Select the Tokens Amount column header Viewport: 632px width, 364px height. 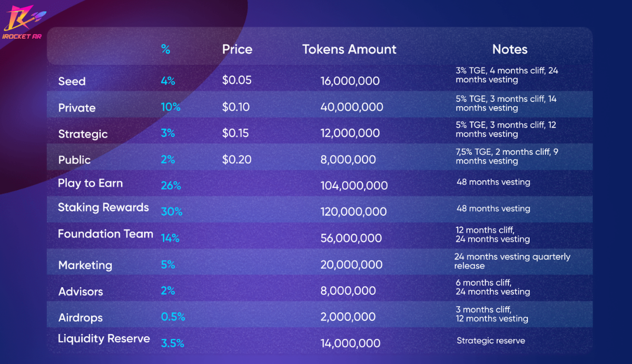tap(349, 50)
